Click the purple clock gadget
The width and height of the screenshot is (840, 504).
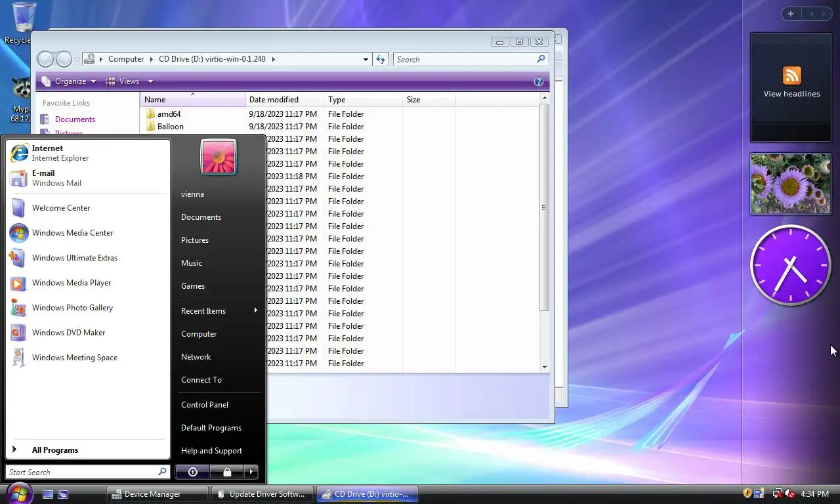tap(791, 265)
